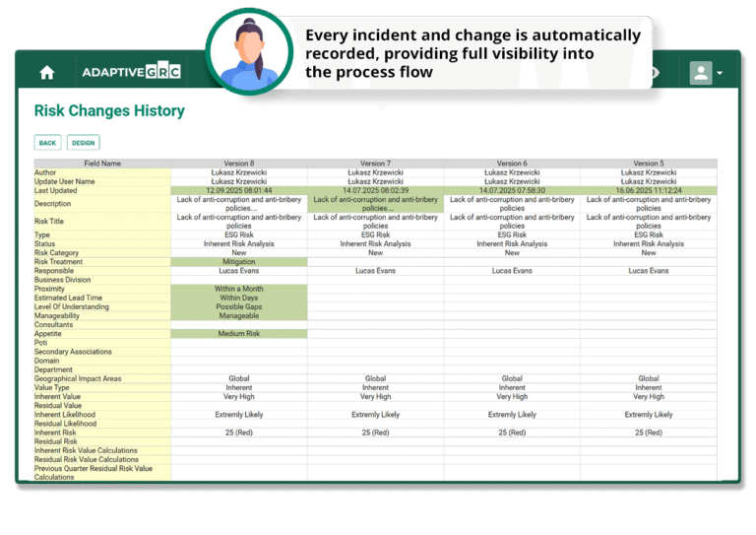Select timestamp 12.09.2025 08:01:44
Image resolution: width=756 pixels, height=535 pixels.
[x=238, y=190]
